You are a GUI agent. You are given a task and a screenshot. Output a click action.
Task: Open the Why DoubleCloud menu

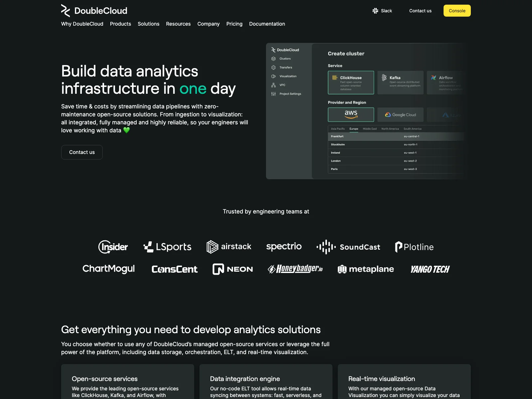tap(82, 24)
